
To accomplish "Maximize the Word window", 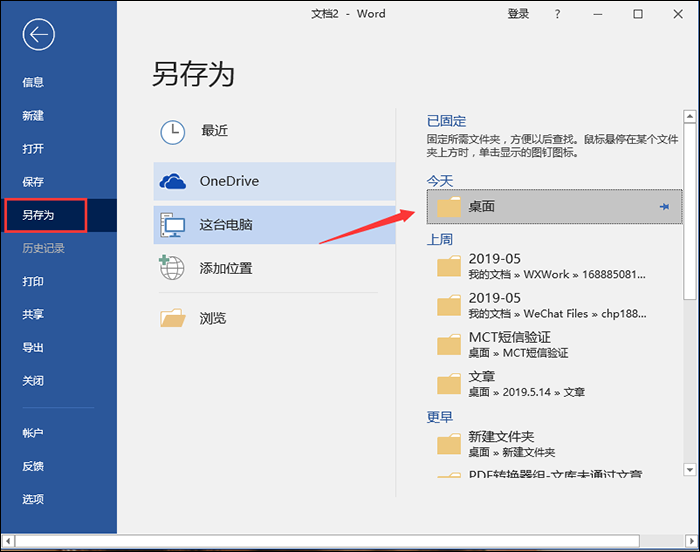I will click(638, 14).
